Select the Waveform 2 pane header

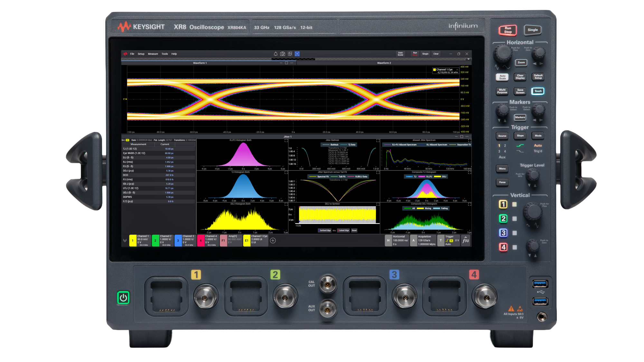pyautogui.click(x=384, y=63)
